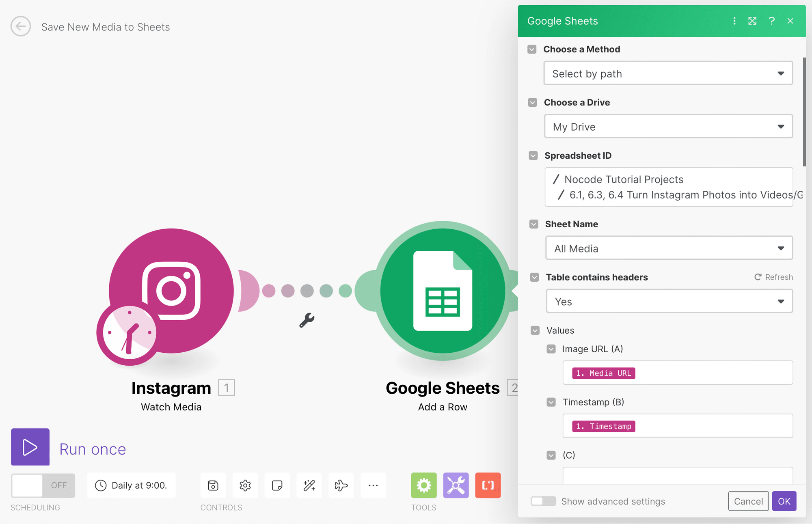Go back using the arrow icon

pos(21,26)
